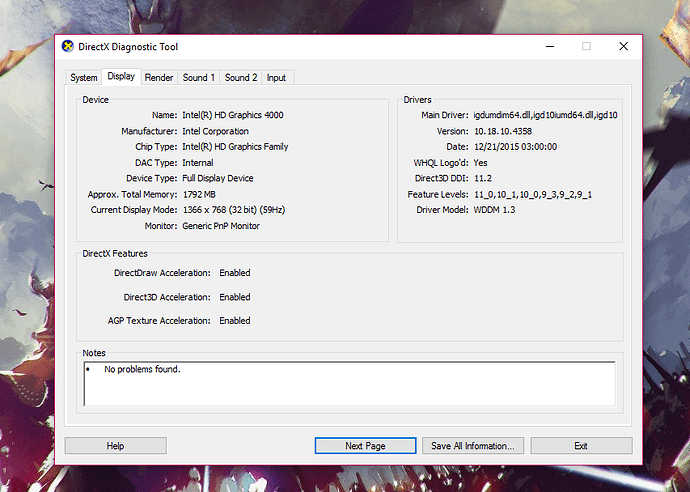Click the 'DirectX Features' group label

[115, 253]
